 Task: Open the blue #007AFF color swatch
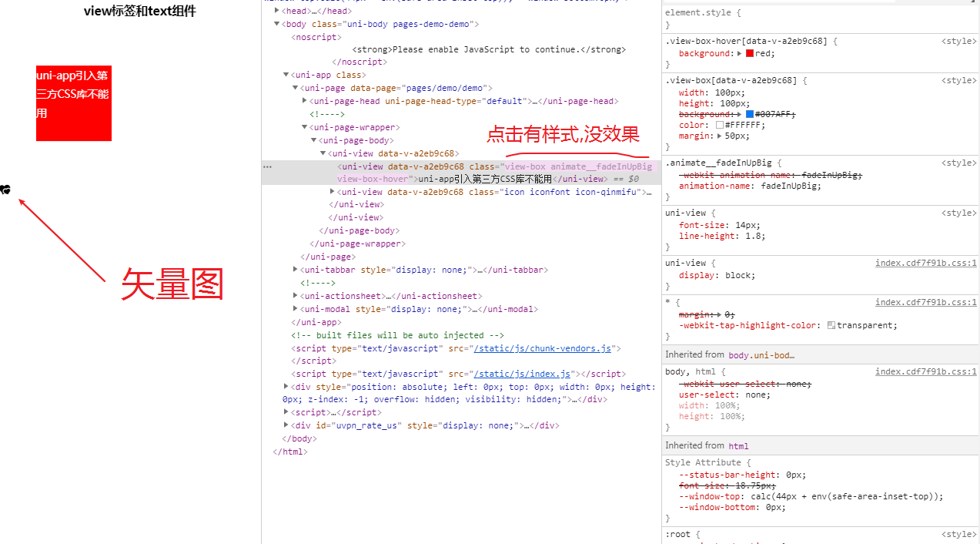750,114
